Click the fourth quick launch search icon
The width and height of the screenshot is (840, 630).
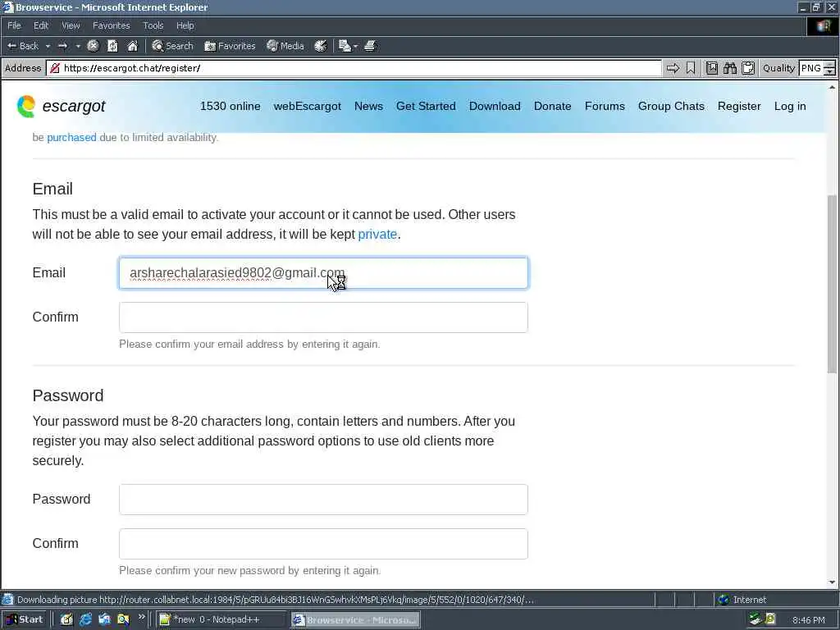(x=123, y=619)
